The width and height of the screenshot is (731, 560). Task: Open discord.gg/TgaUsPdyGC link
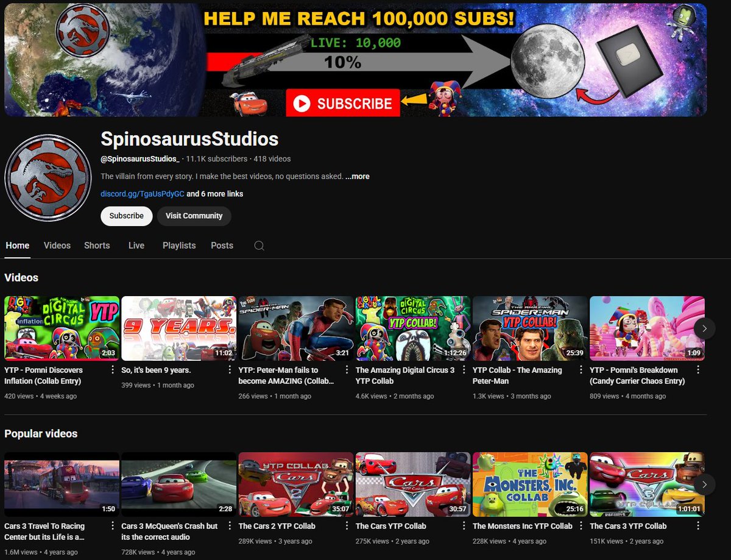(x=143, y=194)
